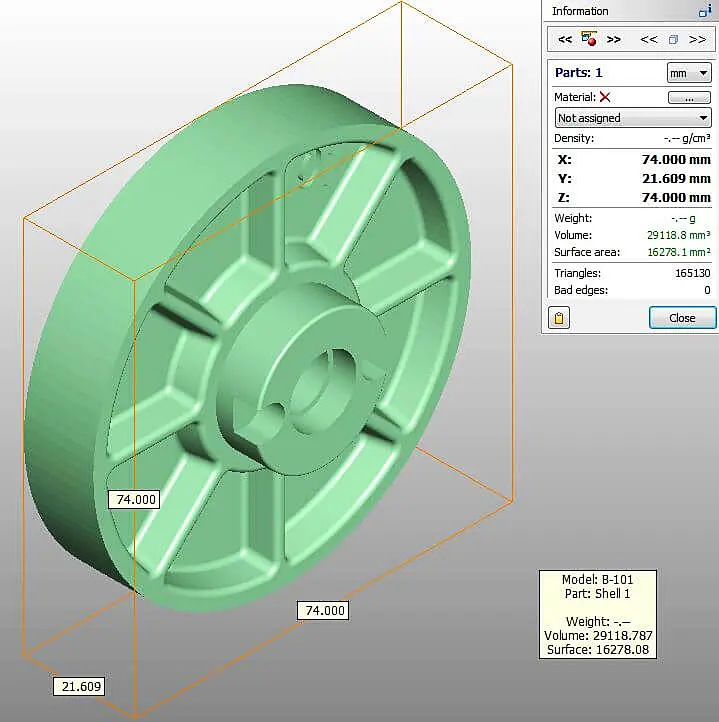
Task: Click the material browse button (...)
Action: 689,97
